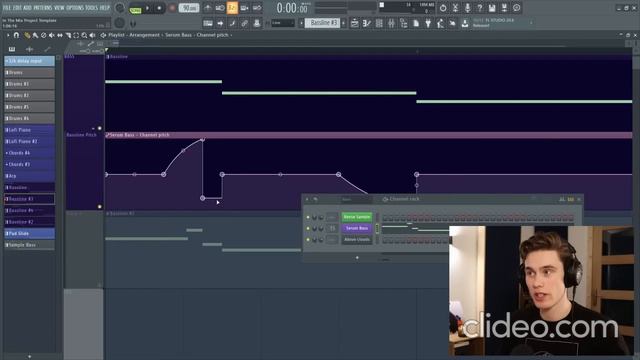Open the project picker pages icon
Screen dimensions: 640x360
(416, 23)
